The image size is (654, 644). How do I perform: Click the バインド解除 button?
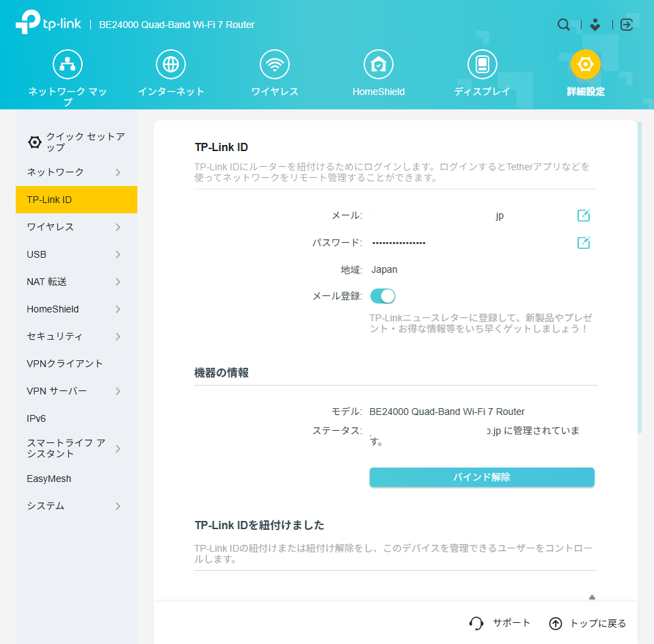482,477
